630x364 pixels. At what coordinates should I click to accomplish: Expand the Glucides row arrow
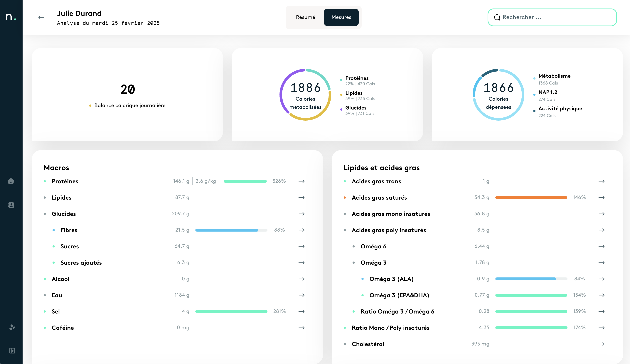coord(301,214)
